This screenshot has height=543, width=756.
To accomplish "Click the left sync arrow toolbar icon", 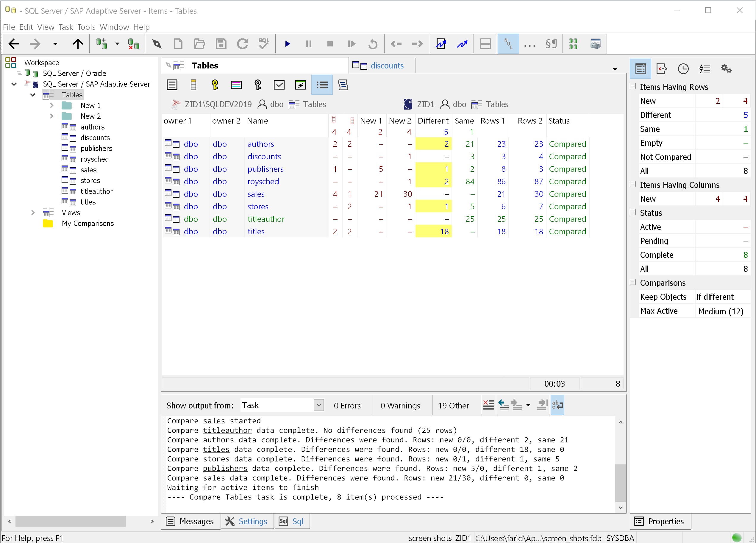I will point(396,44).
